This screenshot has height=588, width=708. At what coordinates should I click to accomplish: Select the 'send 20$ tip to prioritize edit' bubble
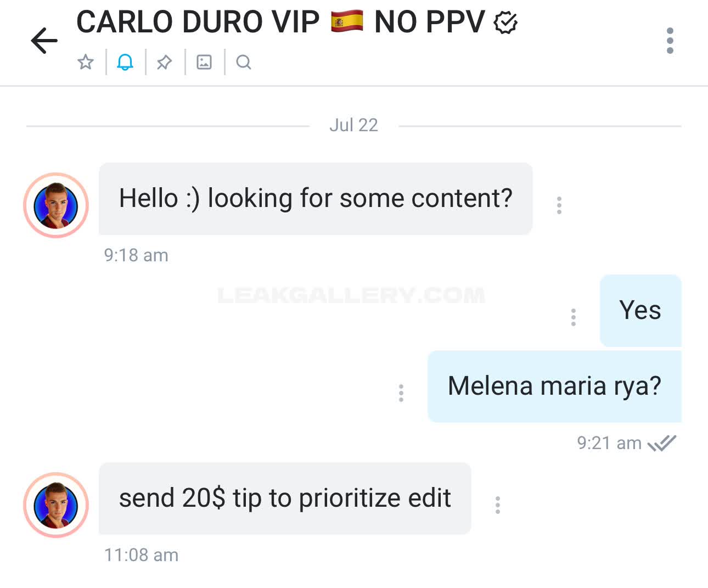tap(285, 499)
